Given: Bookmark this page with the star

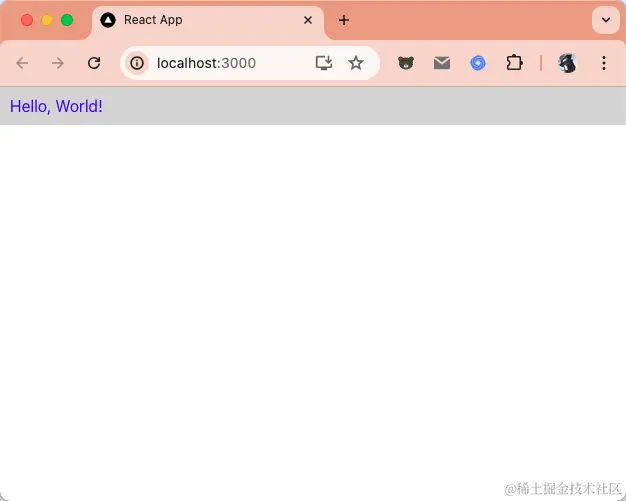Looking at the screenshot, I should point(356,63).
